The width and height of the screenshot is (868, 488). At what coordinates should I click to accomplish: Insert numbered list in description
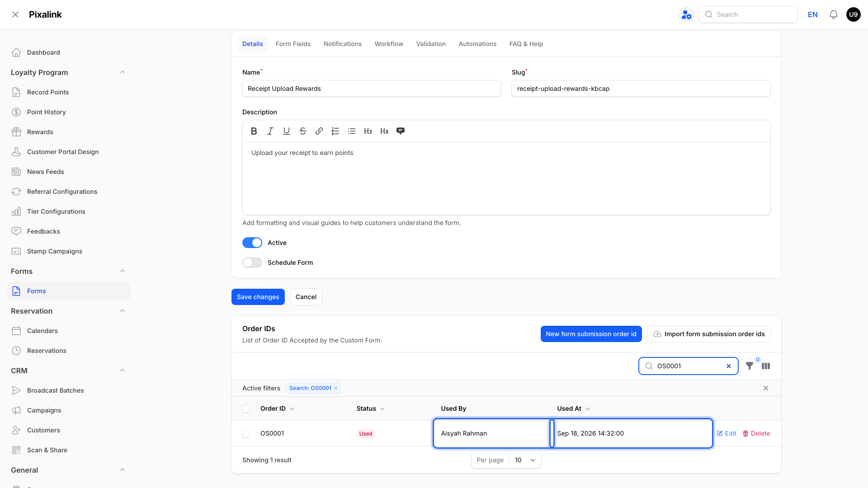(x=335, y=131)
